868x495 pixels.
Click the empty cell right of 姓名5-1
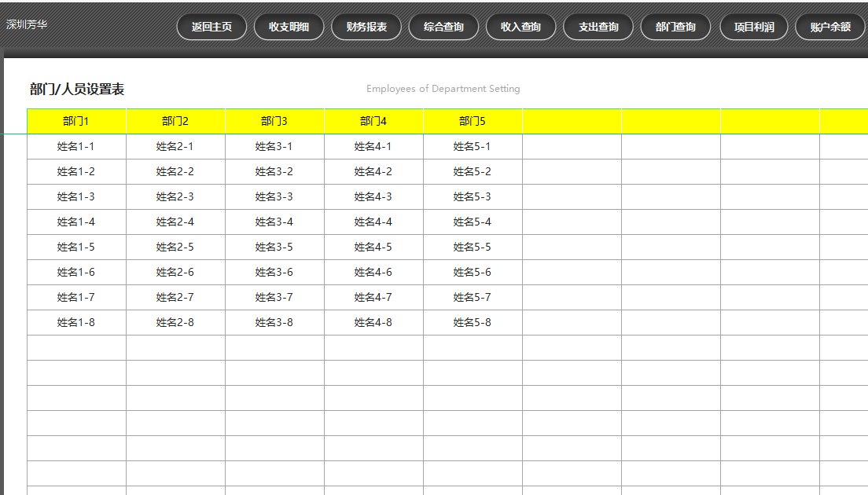(572, 147)
